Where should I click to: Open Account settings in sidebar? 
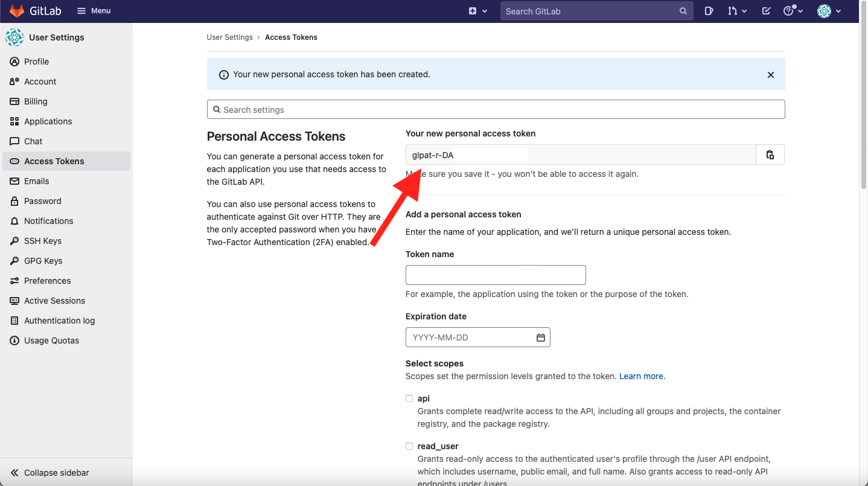[x=66, y=82]
